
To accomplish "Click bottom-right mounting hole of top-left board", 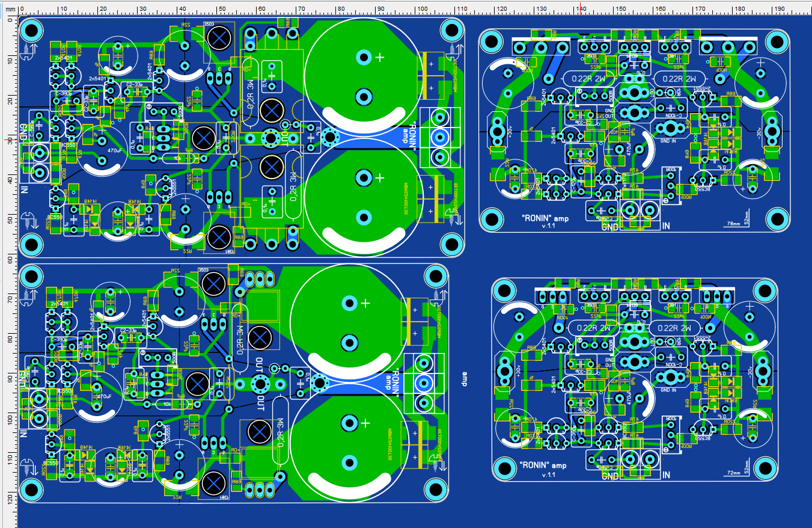I will coord(453,245).
